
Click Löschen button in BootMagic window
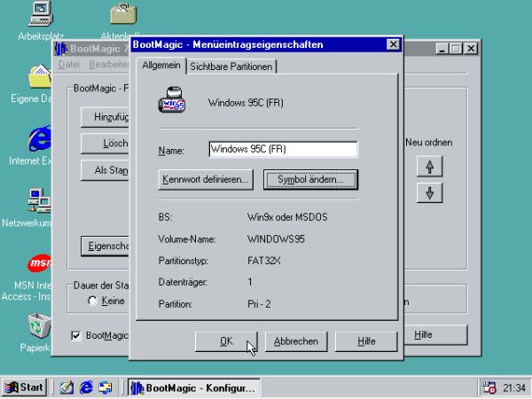pos(105,144)
